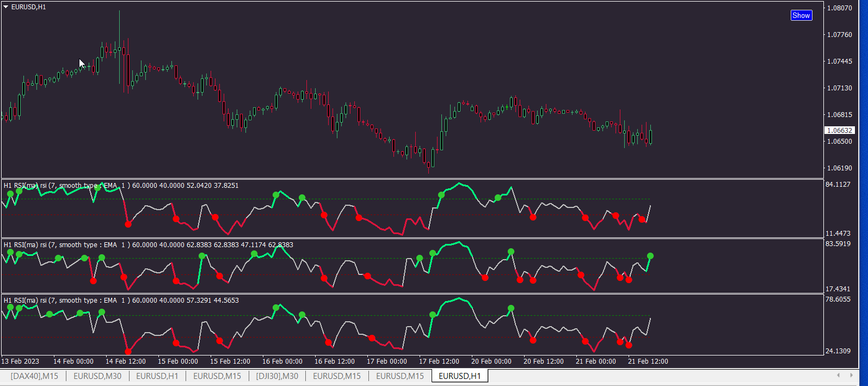Click the 13 Feb 2023 date label
Screen dimensions: 868x386
[x=20, y=362]
